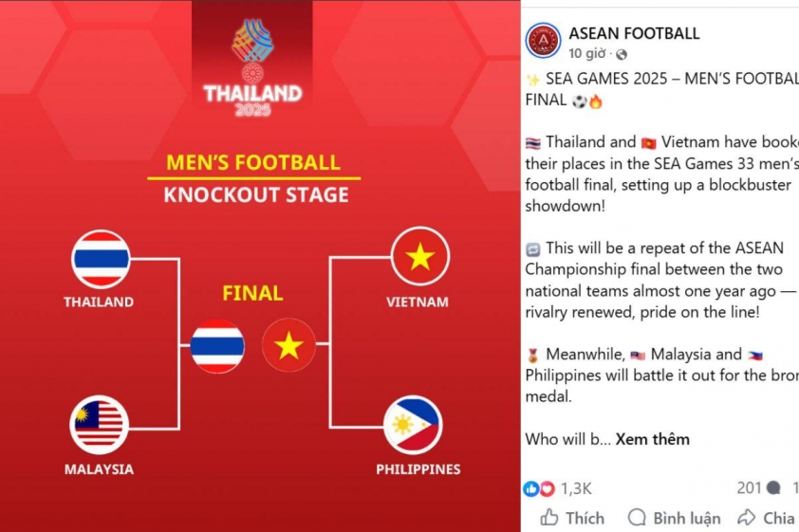Click the Bình luận comment button
The width and height of the screenshot is (799, 532).
[x=674, y=518]
